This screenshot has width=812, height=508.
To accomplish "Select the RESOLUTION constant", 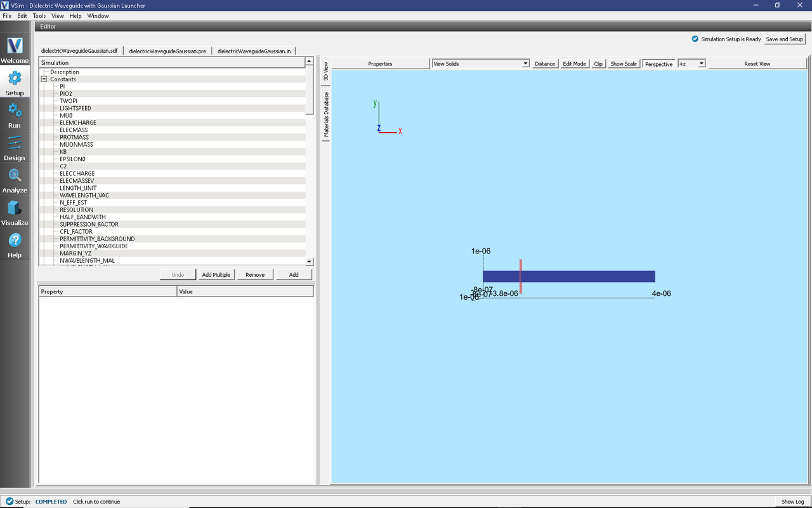I will (x=76, y=210).
